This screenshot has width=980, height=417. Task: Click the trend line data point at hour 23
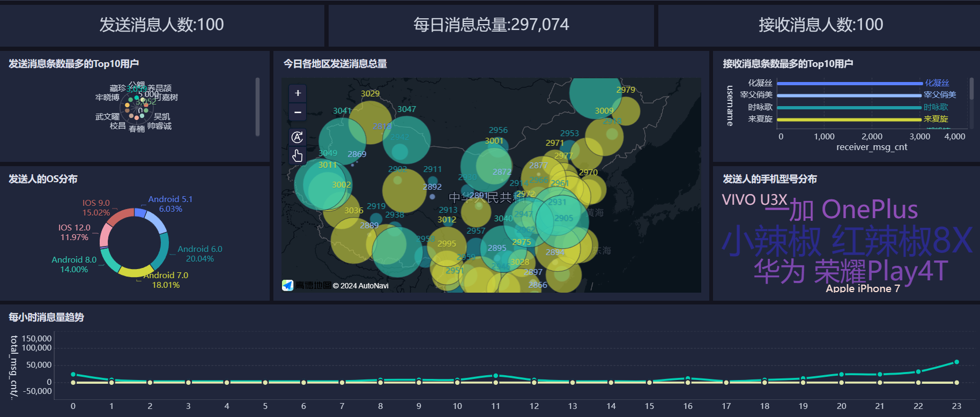click(956, 362)
